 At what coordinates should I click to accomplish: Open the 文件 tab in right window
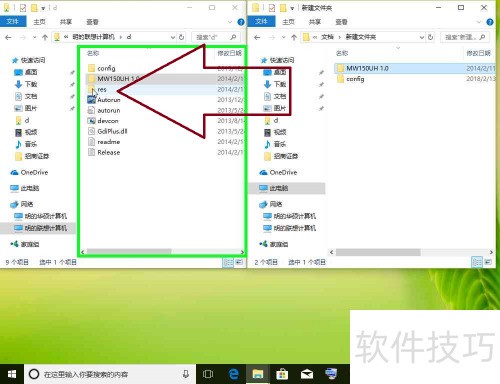click(262, 22)
